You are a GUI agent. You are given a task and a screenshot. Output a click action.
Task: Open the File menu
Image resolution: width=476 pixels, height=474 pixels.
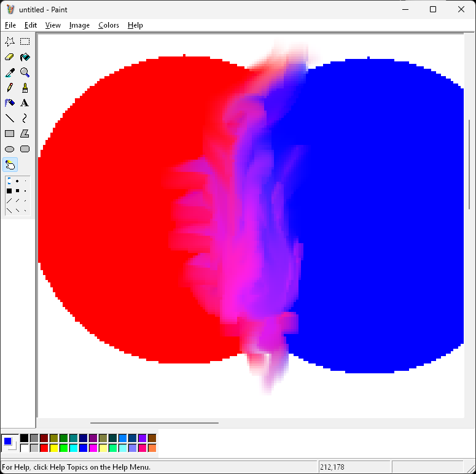[10, 25]
